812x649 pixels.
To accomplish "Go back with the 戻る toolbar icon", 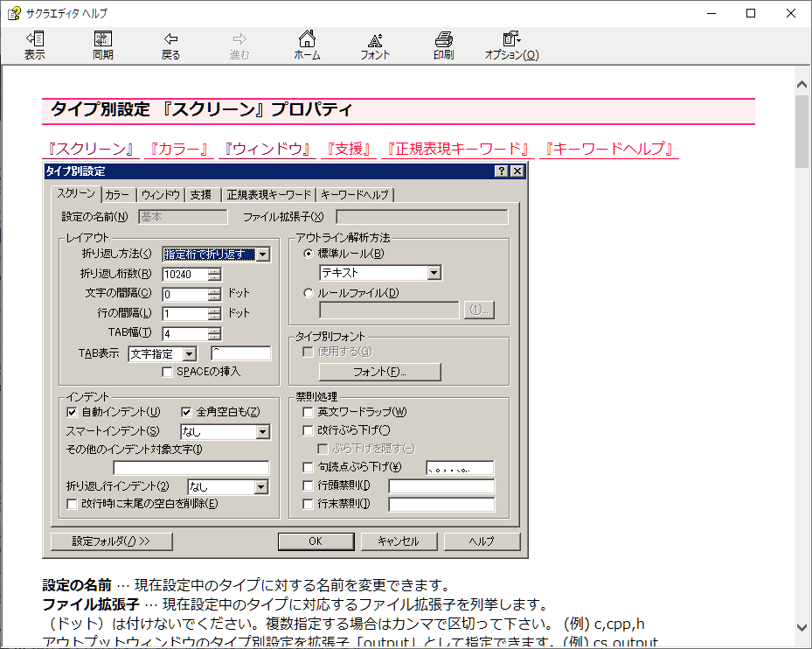I will click(170, 45).
